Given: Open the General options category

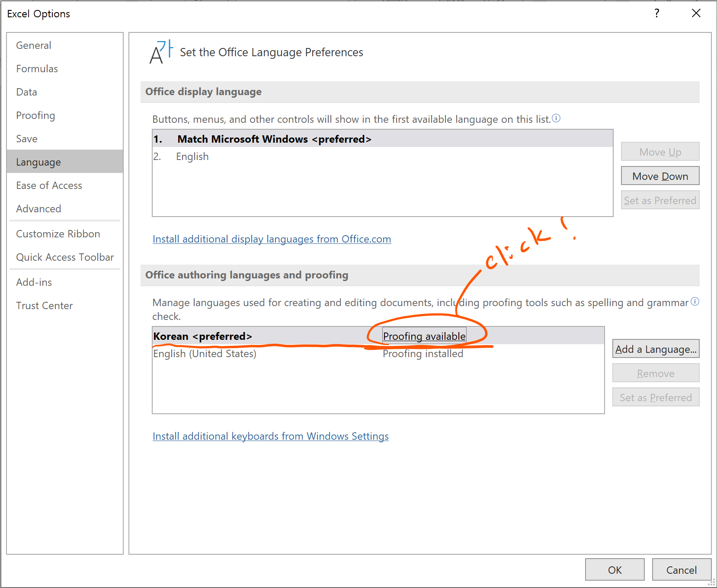Looking at the screenshot, I should 65,45.
